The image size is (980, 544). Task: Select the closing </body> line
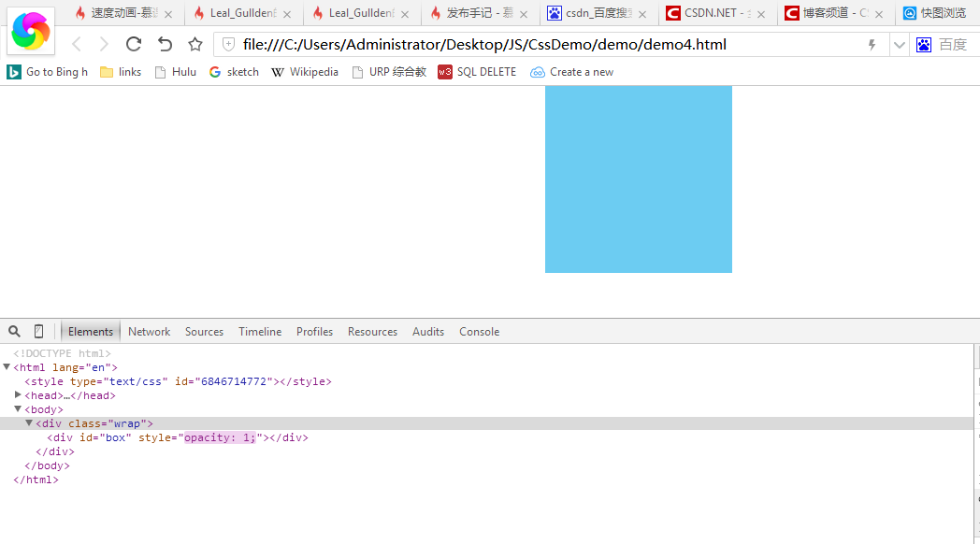(x=47, y=465)
